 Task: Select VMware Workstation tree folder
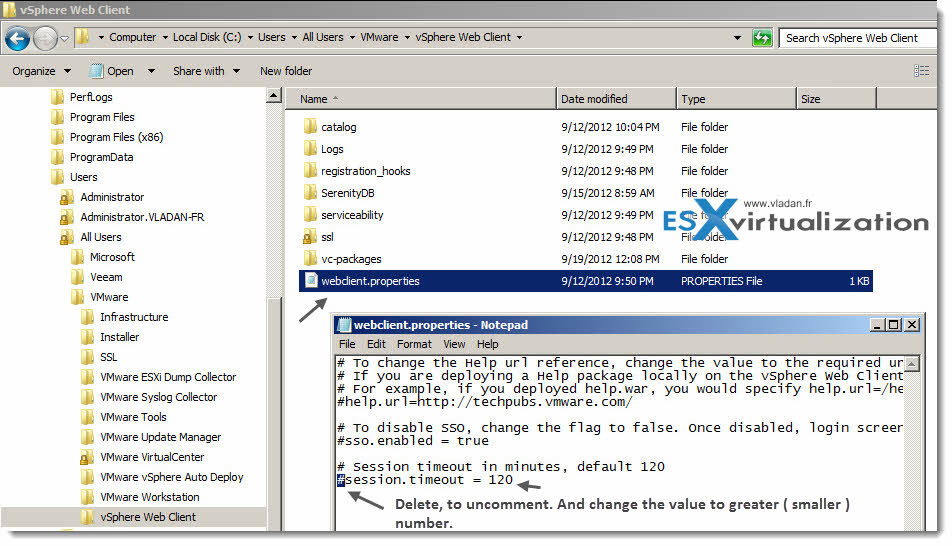point(149,497)
